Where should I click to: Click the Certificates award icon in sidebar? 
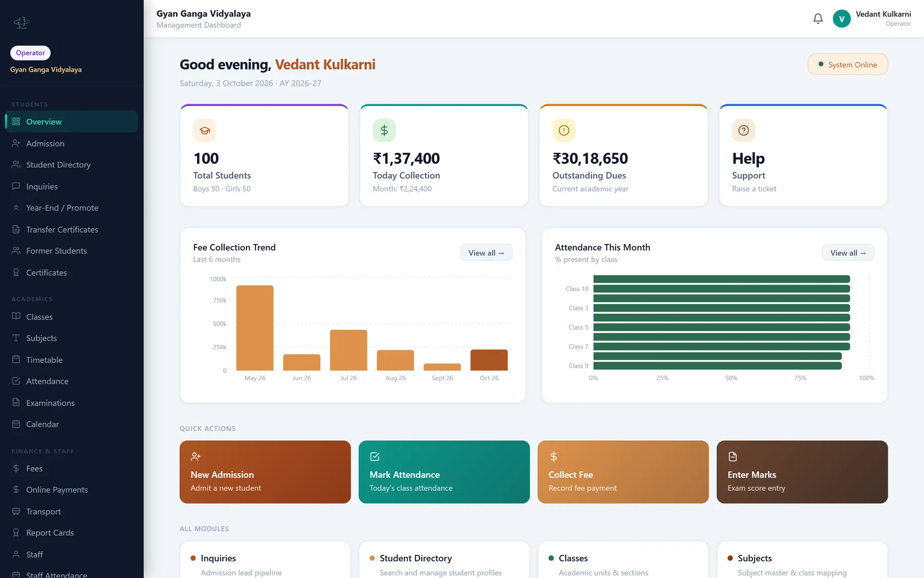[16, 272]
